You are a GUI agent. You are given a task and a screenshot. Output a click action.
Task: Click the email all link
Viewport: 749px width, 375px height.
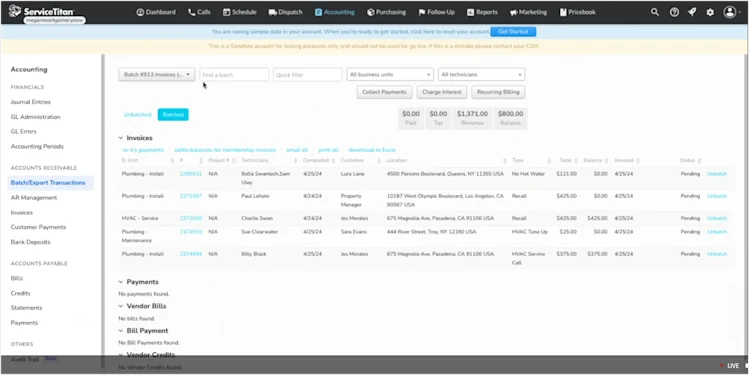pyautogui.click(x=297, y=150)
